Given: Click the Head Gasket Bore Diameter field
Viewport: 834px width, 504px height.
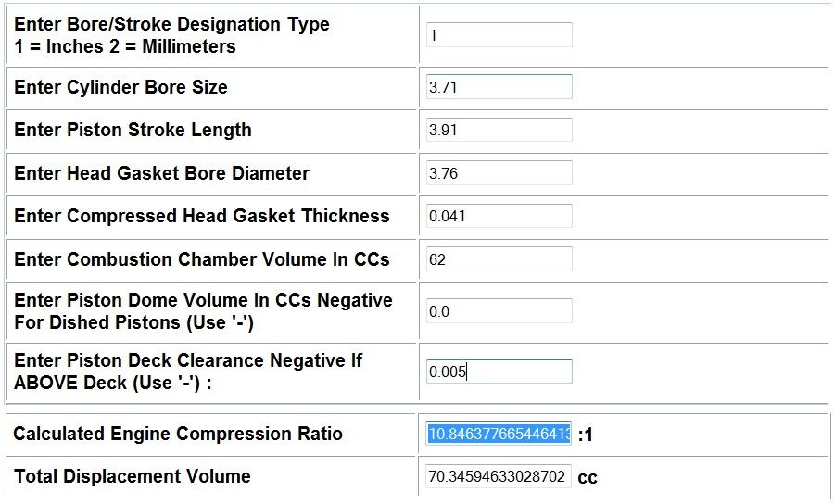Looking at the screenshot, I should click(499, 172).
